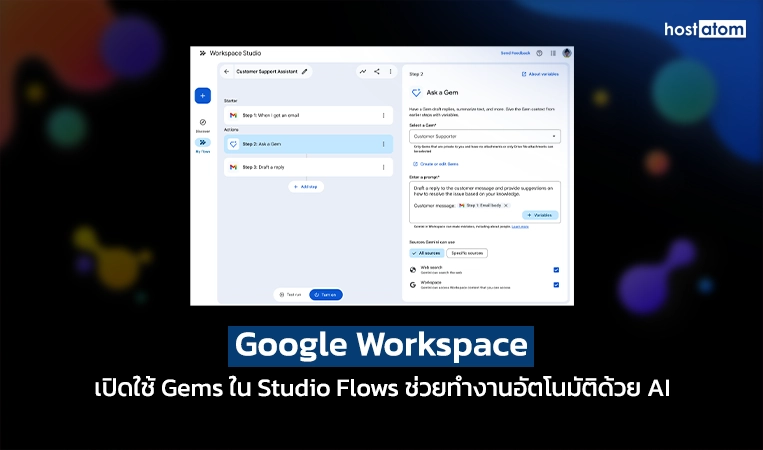The height and width of the screenshot is (450, 763).
Task: Click the Gmail icon on Step 1
Action: 233,115
